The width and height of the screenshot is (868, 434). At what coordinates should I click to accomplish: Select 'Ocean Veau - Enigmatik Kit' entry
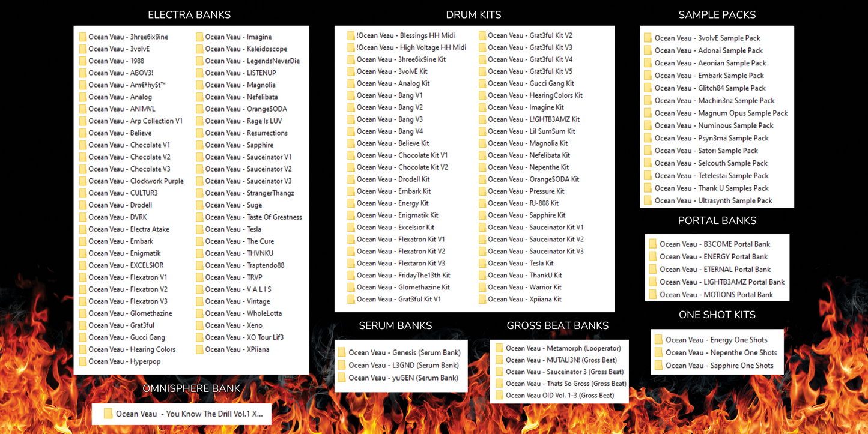point(398,215)
